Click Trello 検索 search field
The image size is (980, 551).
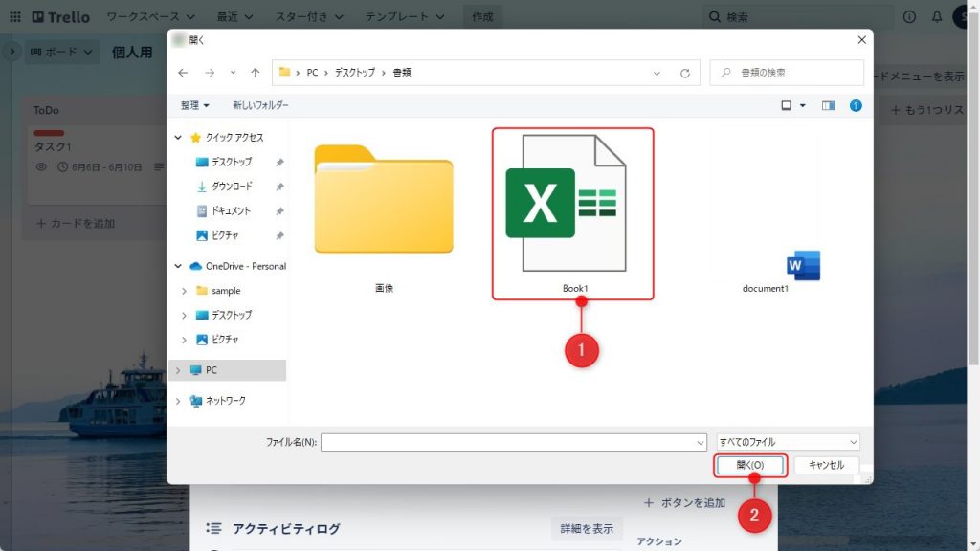tap(799, 17)
